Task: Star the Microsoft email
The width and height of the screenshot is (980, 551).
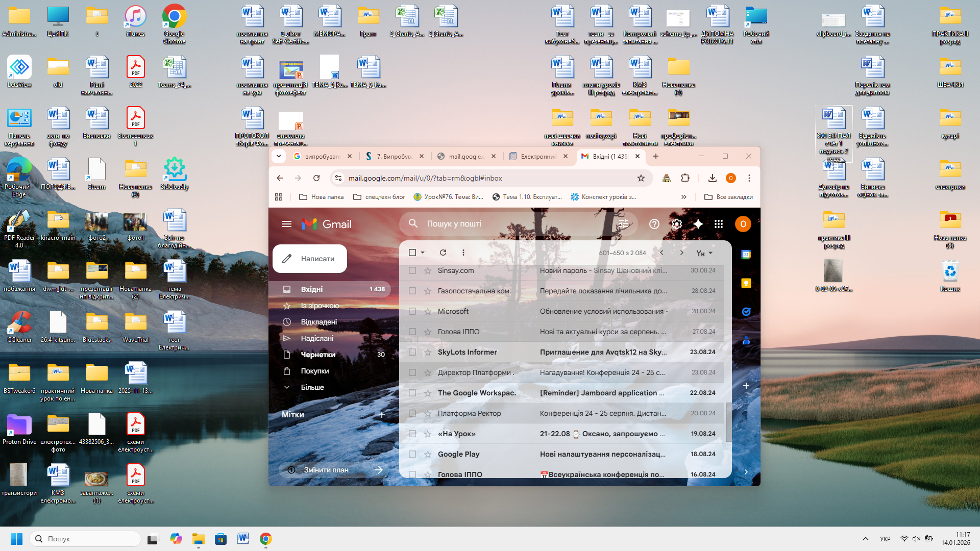Action: coord(428,311)
